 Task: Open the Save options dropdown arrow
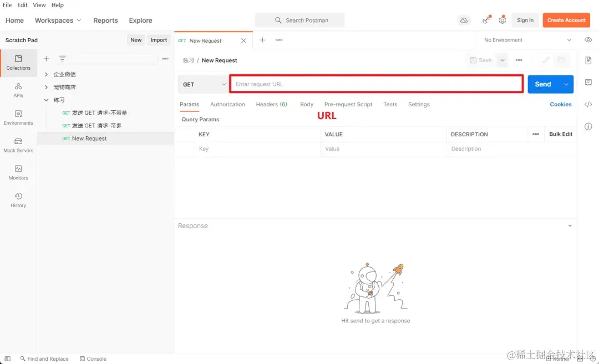tap(502, 60)
